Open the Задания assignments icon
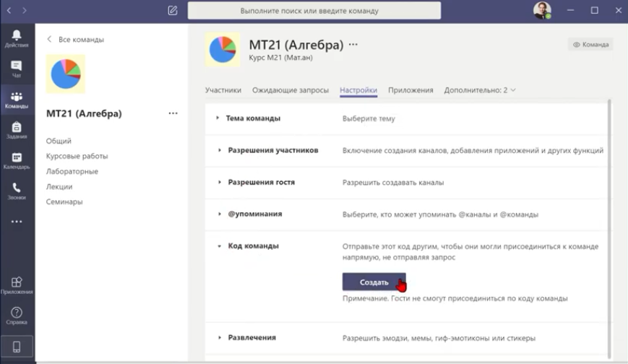 pos(17,130)
